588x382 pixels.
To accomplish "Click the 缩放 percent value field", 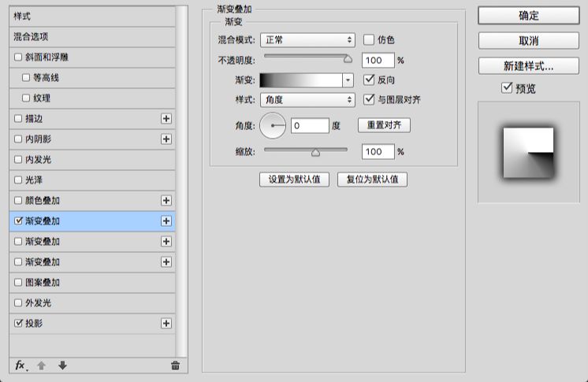I will coord(378,152).
